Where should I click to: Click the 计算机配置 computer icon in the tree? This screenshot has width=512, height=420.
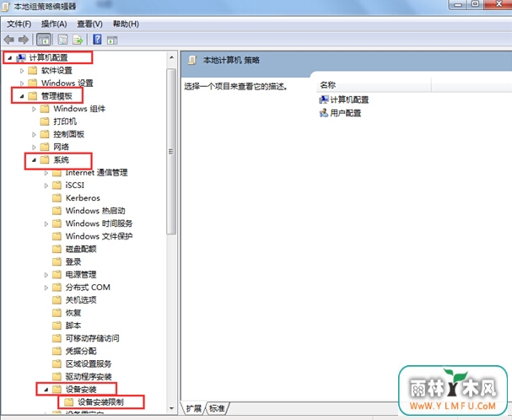click(x=21, y=58)
